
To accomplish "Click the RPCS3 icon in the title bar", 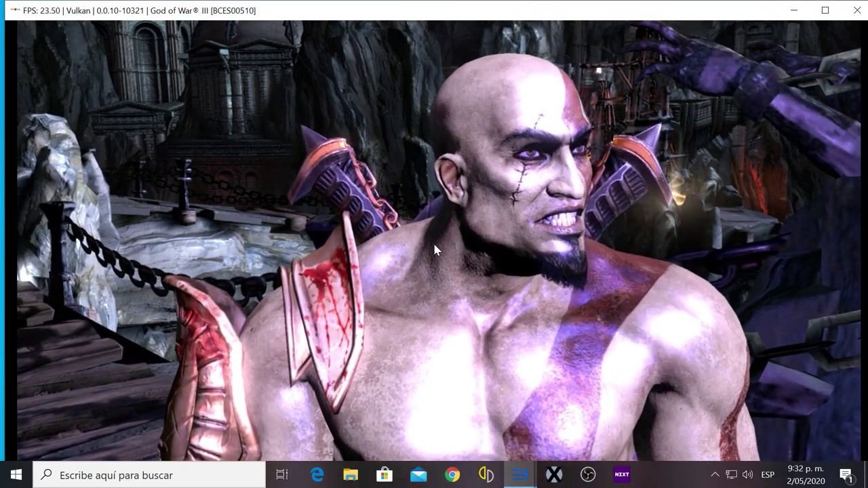I will (x=14, y=10).
